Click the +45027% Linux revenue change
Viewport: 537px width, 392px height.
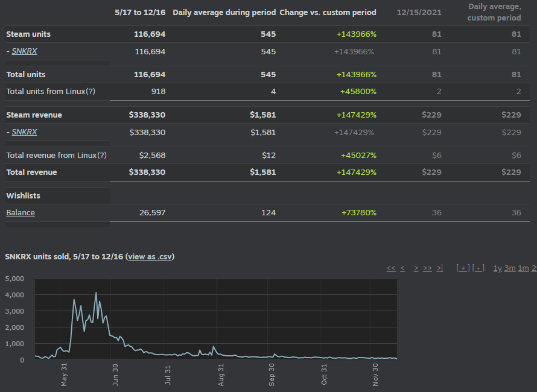point(358,156)
